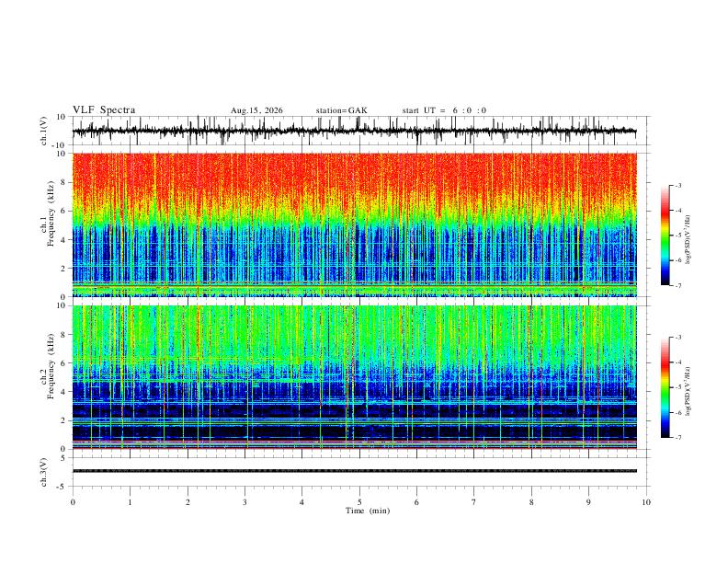Click the ch.1 color scale bar

point(665,236)
